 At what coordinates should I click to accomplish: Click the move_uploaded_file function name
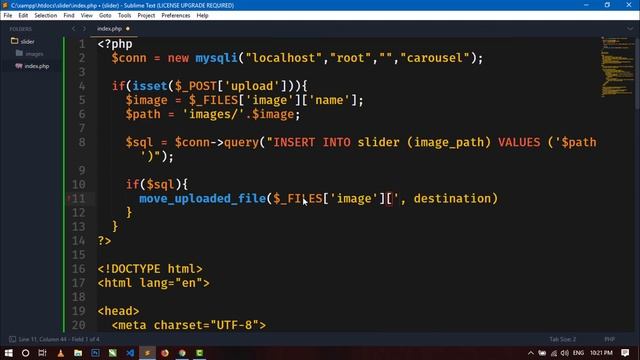[202, 199]
